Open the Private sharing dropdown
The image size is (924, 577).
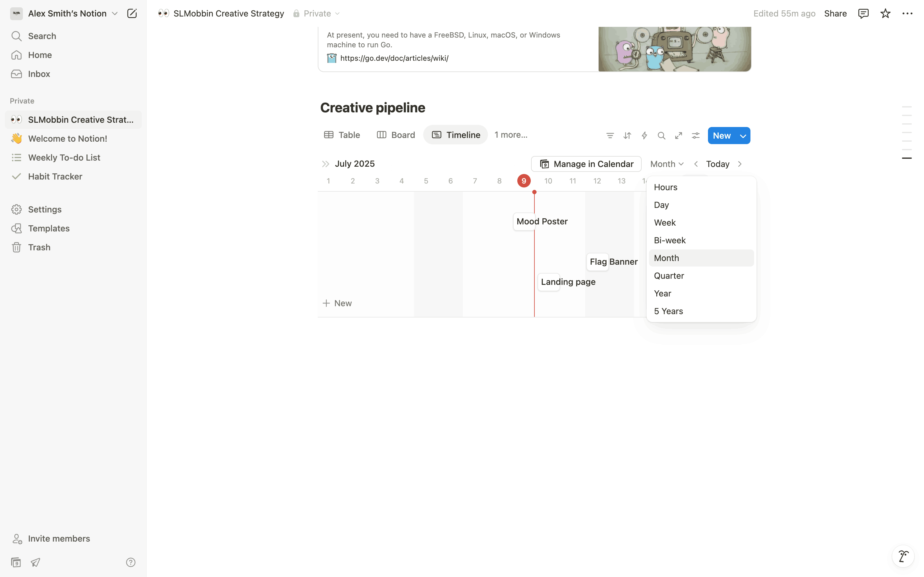pyautogui.click(x=317, y=13)
